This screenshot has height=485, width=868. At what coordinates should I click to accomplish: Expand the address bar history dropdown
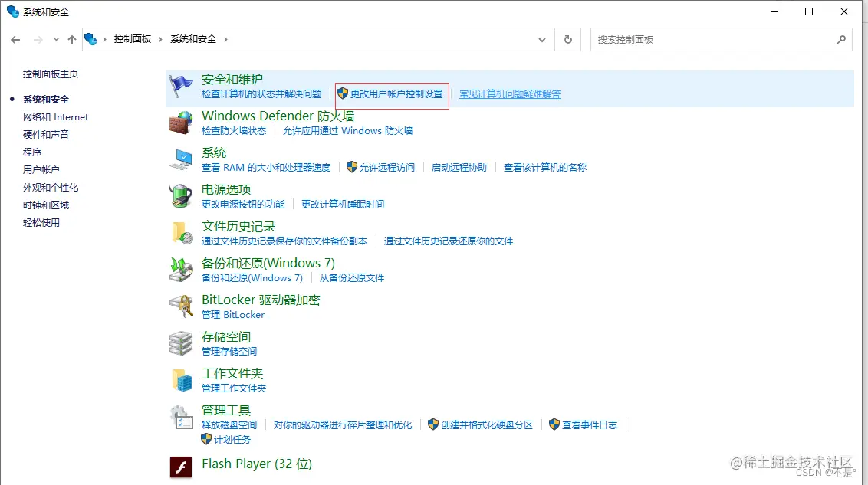(x=542, y=39)
